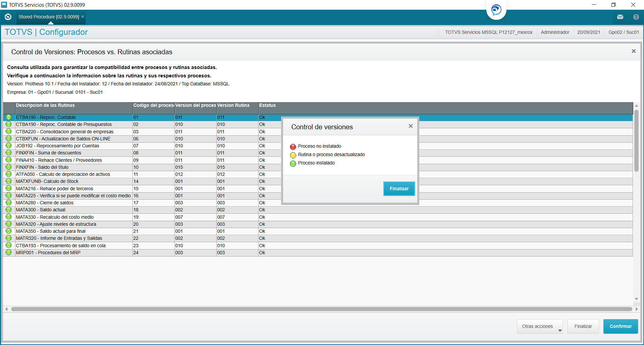Click green status icon of MATA320 row

tap(9, 224)
